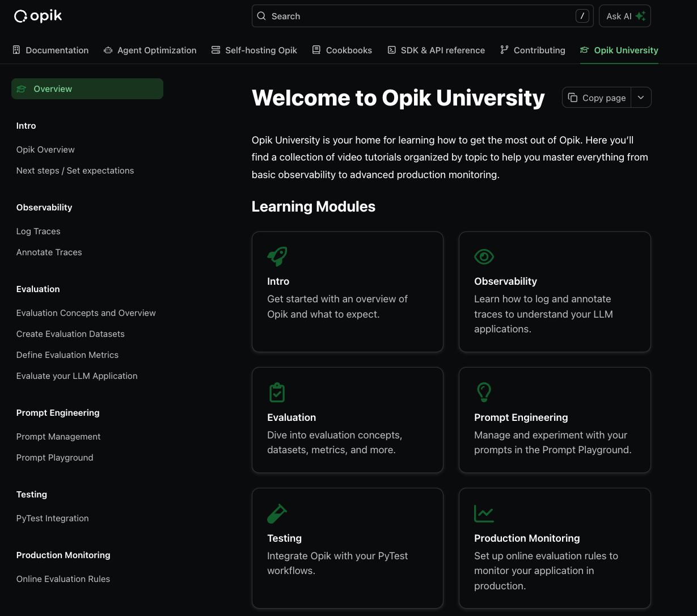The height and width of the screenshot is (616, 697).
Task: Select the Opik University tab
Action: [619, 50]
